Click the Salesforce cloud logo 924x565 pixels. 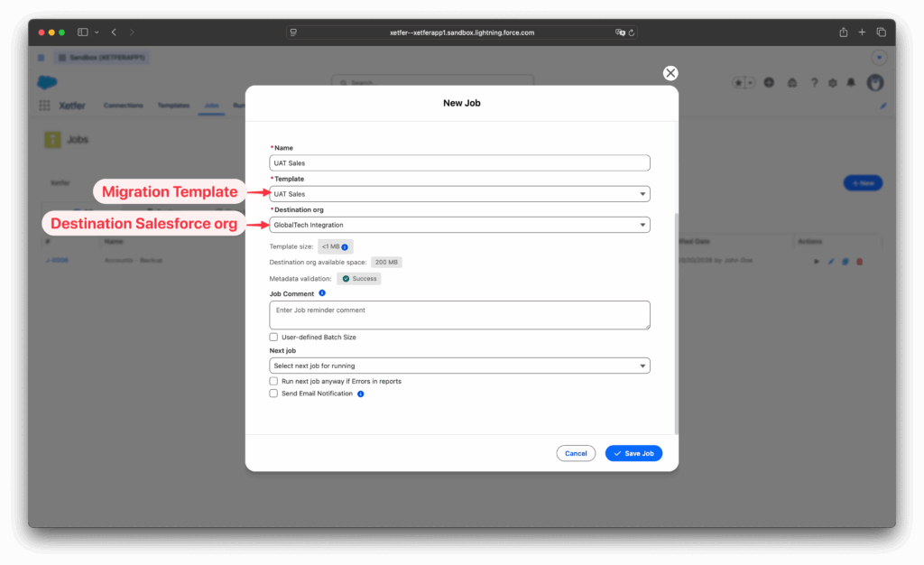47,82
